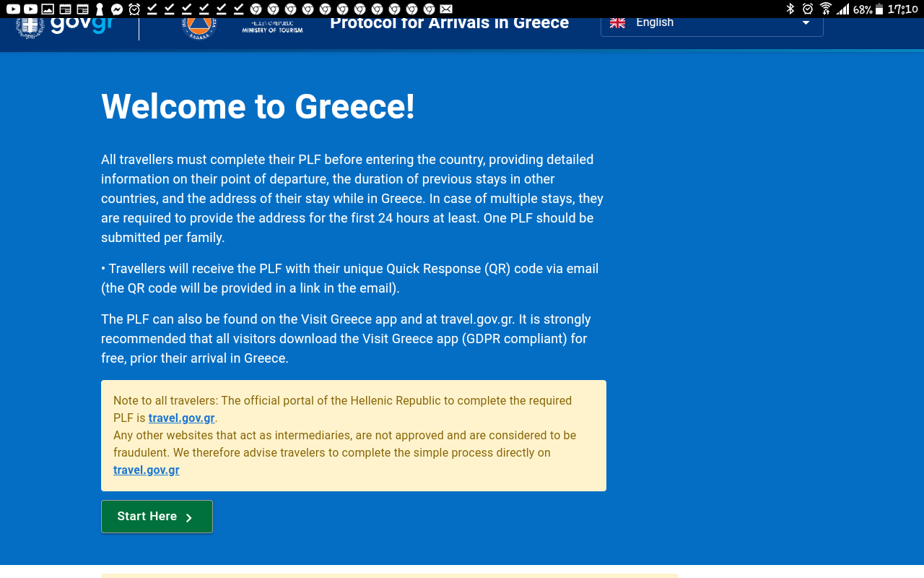
Task: Tap the Wi-Fi status icon
Action: point(826,9)
